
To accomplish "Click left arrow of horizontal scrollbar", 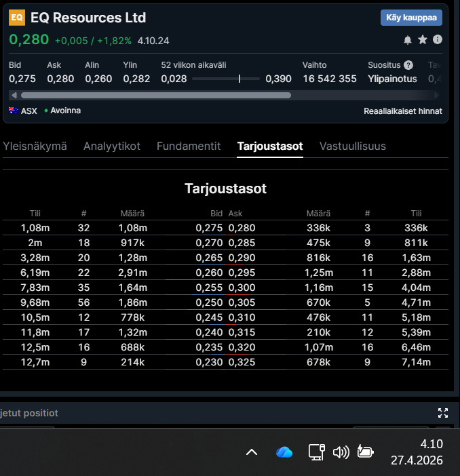I will coord(14,96).
